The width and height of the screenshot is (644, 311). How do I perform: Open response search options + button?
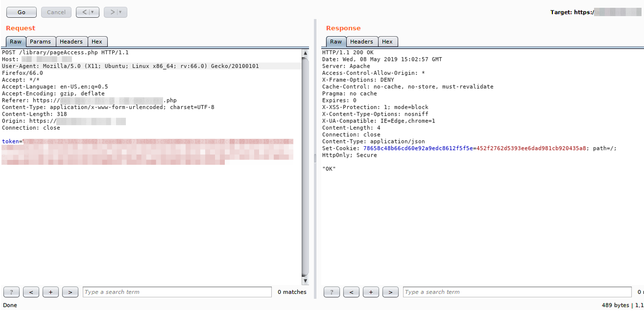click(x=371, y=292)
